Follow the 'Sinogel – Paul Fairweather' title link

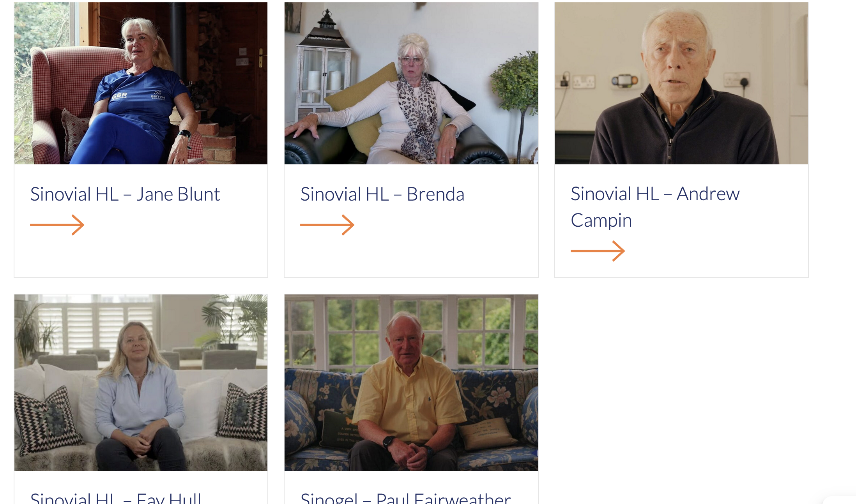coord(405,497)
